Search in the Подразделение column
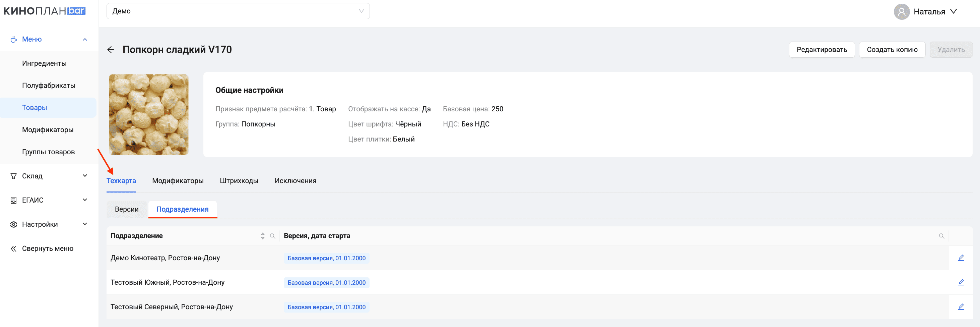The image size is (980, 327). [x=272, y=236]
